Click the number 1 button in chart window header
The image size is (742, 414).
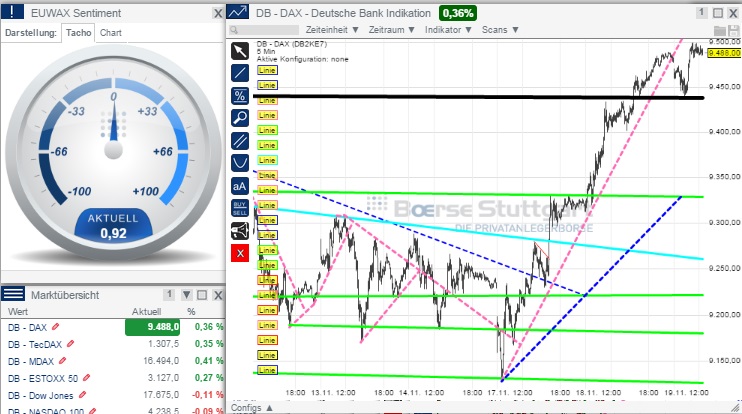point(701,13)
